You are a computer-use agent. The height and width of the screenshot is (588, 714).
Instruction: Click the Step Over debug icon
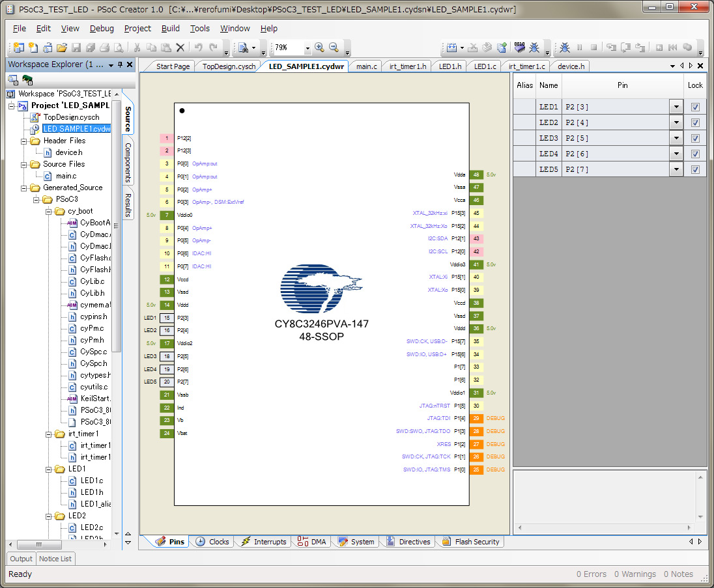(x=626, y=48)
